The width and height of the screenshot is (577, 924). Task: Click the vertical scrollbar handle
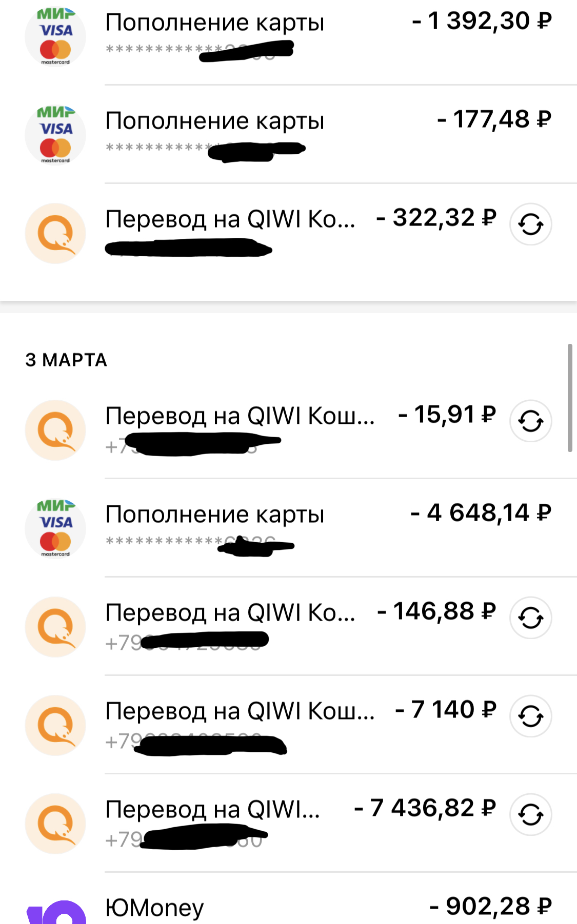[570, 398]
